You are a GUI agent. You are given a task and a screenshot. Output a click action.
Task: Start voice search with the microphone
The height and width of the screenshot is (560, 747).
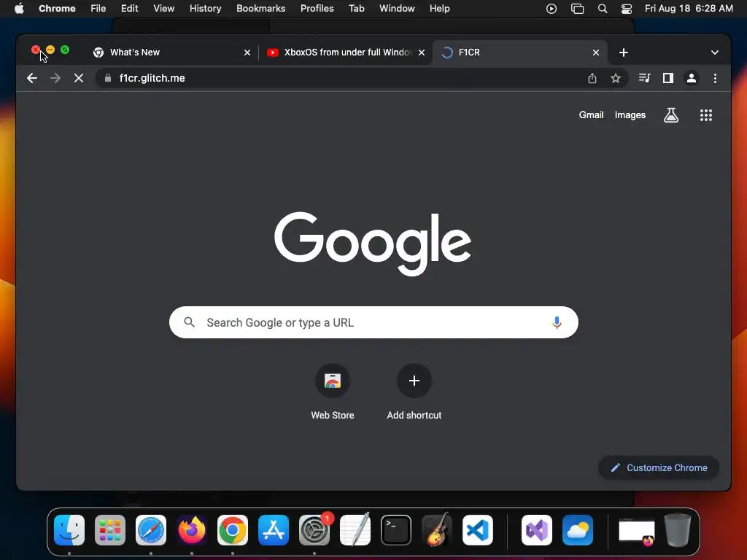pos(557,322)
